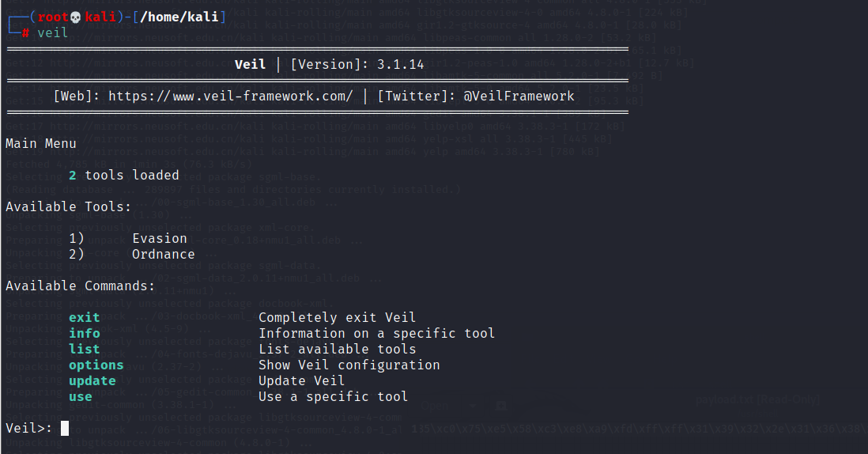This screenshot has height=454, width=868.
Task: Click 'Show Veil configuration' description text
Action: 349,365
